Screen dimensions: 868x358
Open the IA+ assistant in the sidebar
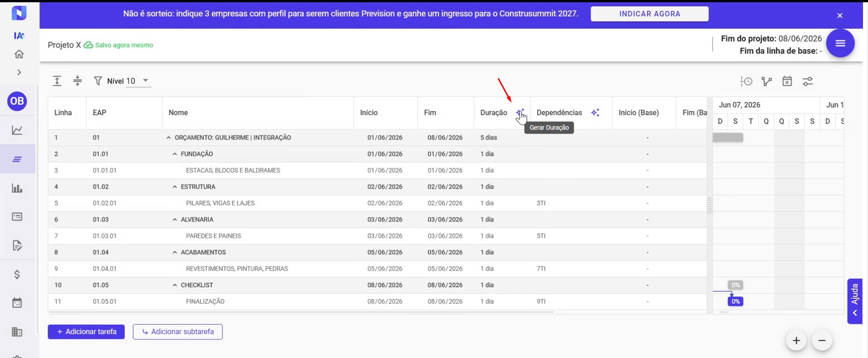19,35
